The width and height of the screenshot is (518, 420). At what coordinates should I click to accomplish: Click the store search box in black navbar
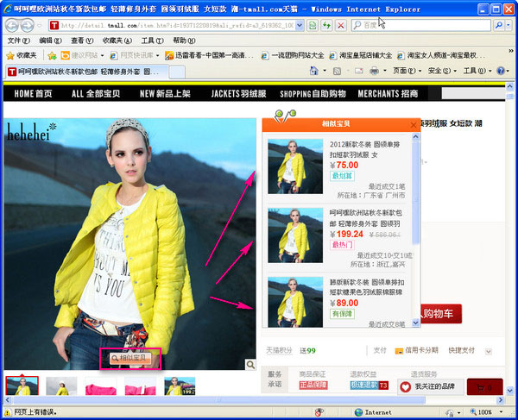(473, 94)
